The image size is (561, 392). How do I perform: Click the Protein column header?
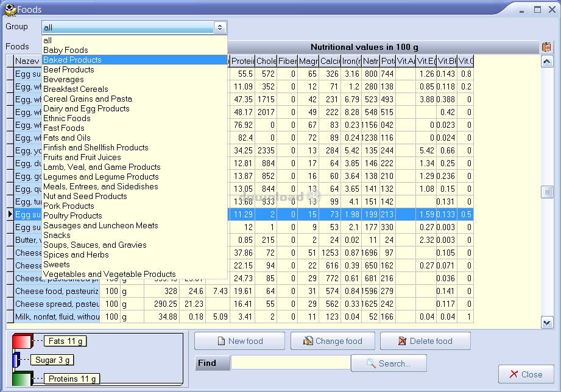tap(242, 61)
